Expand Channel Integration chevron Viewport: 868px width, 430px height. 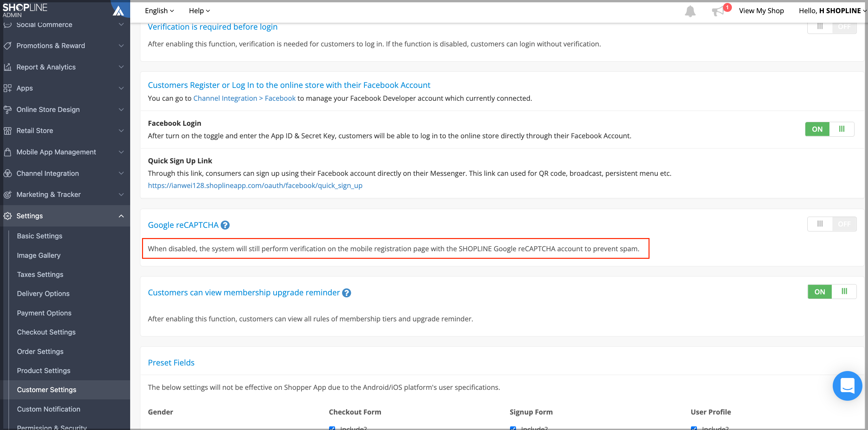[x=121, y=174]
